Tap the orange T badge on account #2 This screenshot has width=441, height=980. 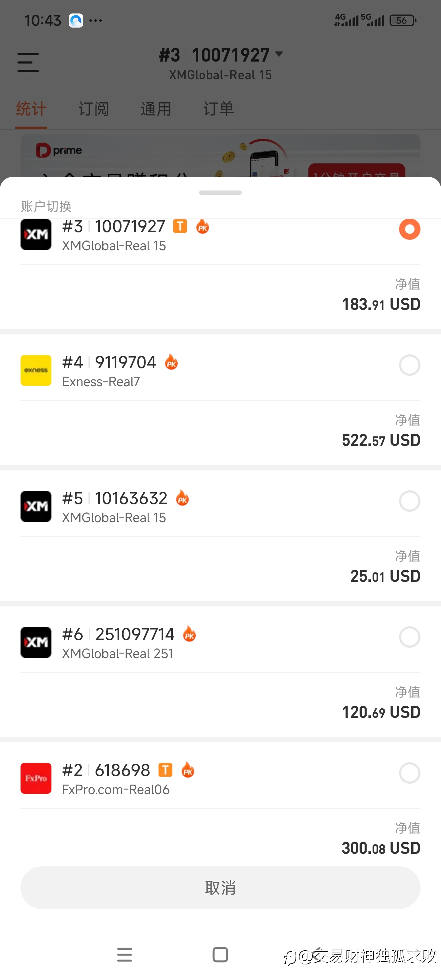165,770
